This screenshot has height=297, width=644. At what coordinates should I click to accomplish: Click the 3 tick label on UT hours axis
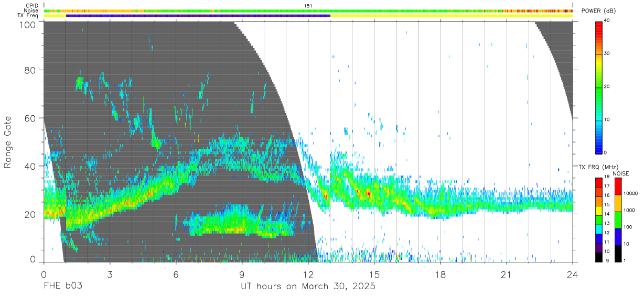[x=110, y=274]
